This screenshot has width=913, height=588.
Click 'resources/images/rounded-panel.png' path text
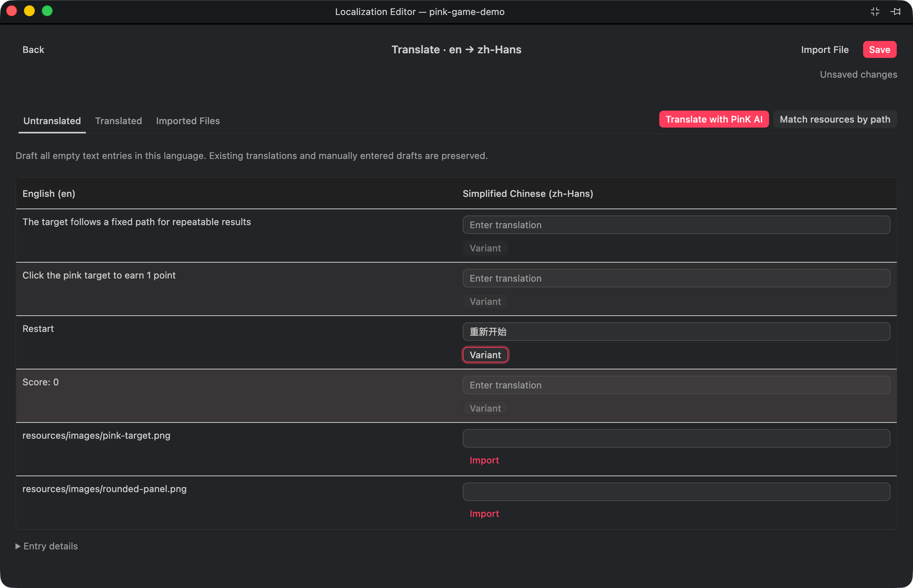coord(104,489)
